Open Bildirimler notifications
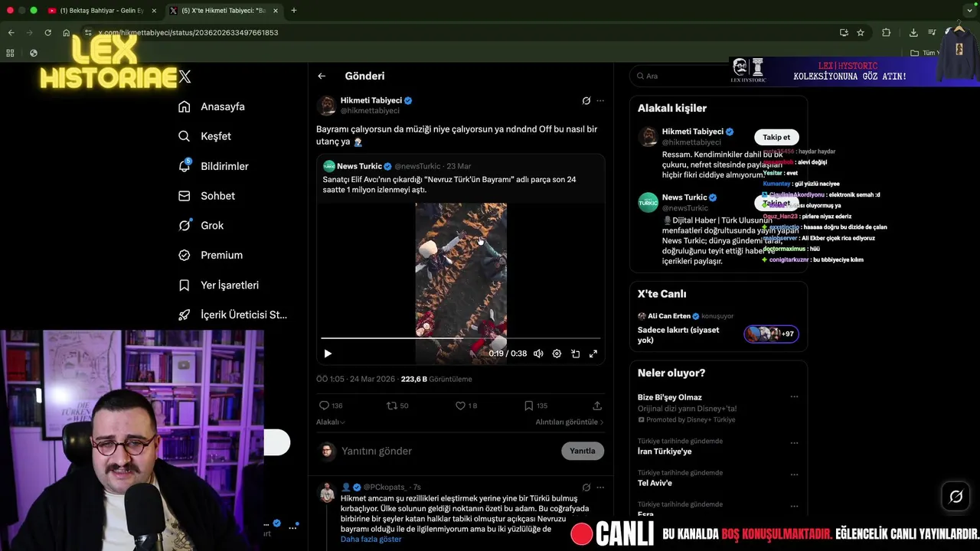This screenshot has height=551, width=980. [x=214, y=166]
